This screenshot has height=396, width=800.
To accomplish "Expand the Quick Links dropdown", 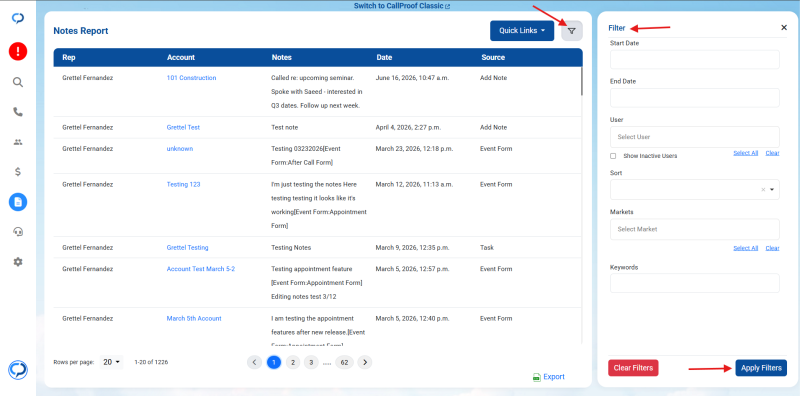I will click(522, 31).
